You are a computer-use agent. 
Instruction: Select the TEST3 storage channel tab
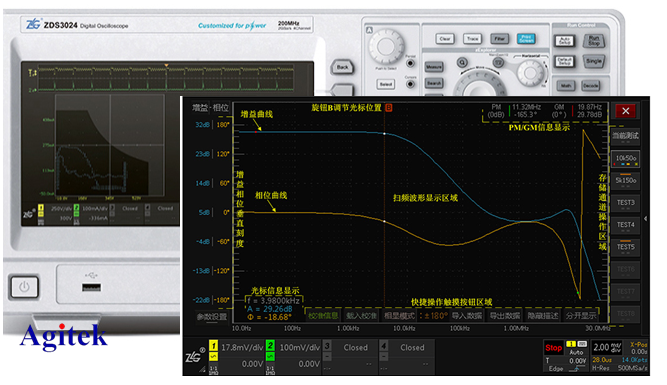pyautogui.click(x=625, y=203)
